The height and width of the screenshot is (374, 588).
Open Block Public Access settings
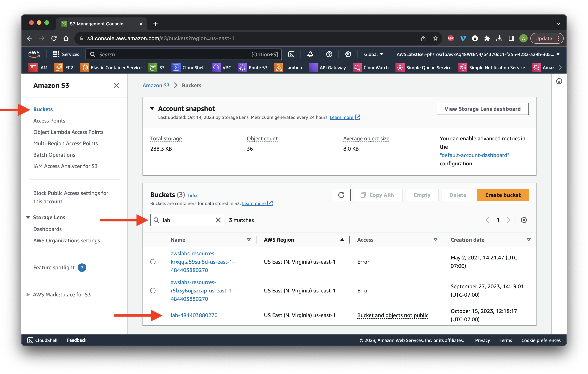(71, 197)
